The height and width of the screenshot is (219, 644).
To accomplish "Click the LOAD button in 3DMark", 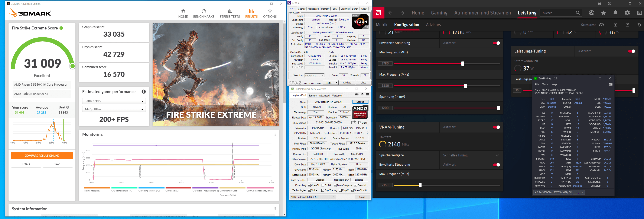I will (x=26, y=164).
